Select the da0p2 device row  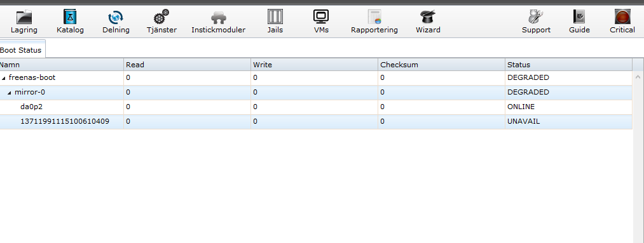[x=316, y=107]
